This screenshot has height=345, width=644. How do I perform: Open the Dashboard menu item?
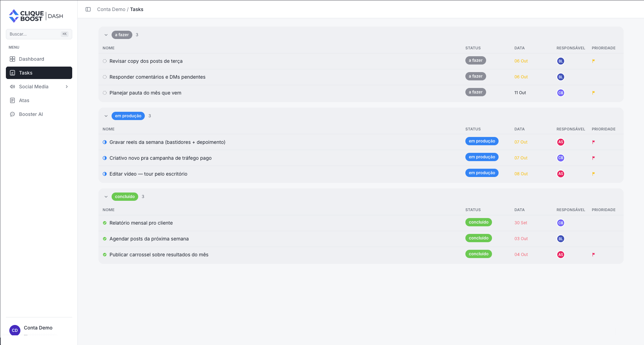point(39,59)
